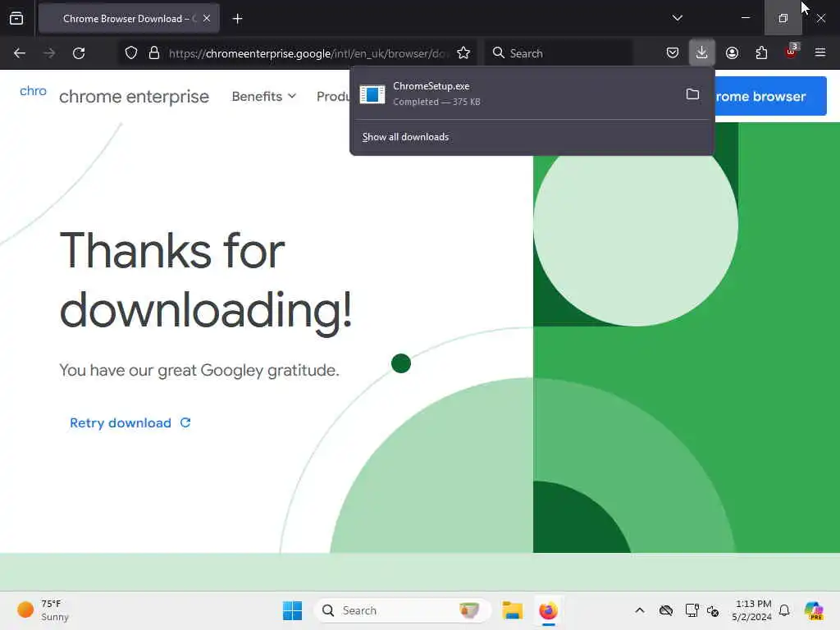
Task: Open the red extension with badge
Action: coord(792,52)
